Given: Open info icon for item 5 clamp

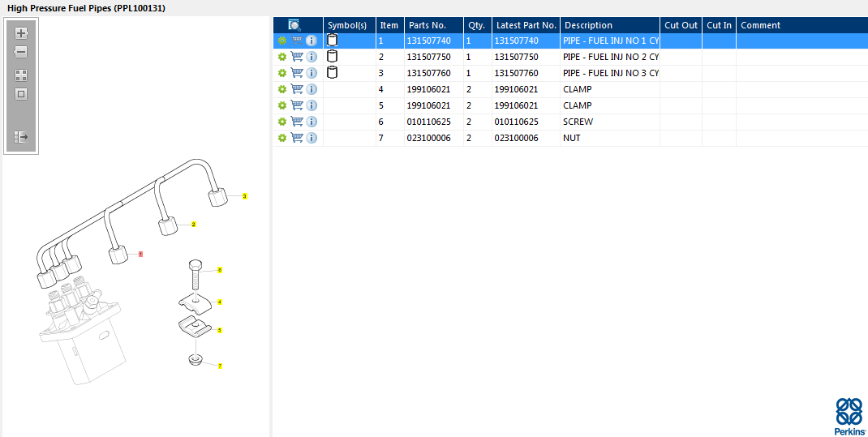Looking at the screenshot, I should tap(312, 105).
